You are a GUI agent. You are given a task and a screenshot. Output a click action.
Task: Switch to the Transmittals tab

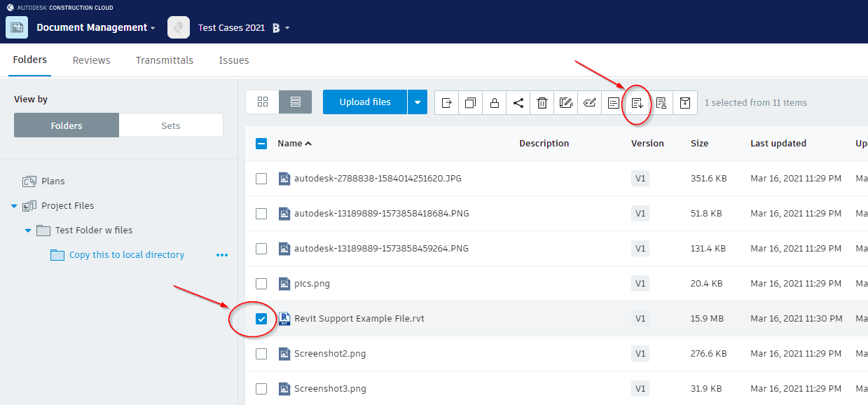(164, 60)
